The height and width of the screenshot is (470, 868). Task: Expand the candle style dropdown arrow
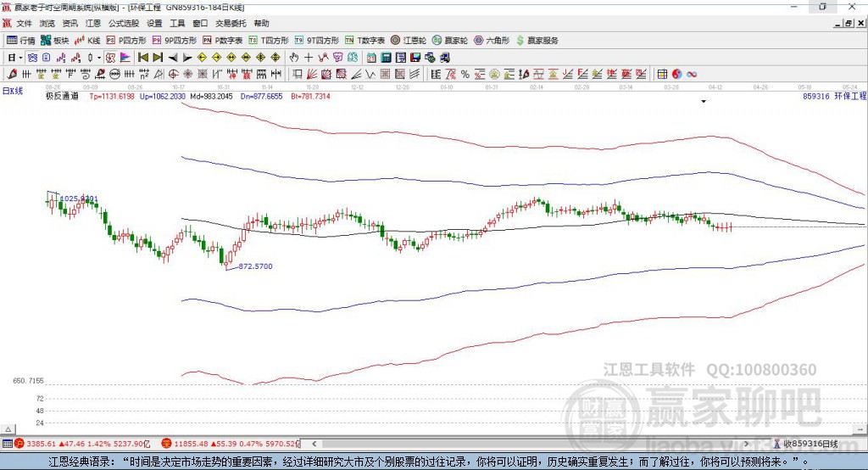(x=99, y=58)
